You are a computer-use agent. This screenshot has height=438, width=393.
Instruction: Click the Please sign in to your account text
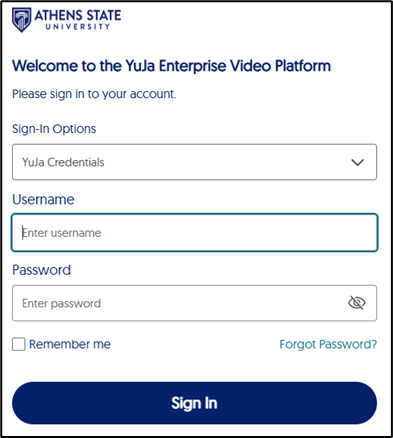click(94, 94)
